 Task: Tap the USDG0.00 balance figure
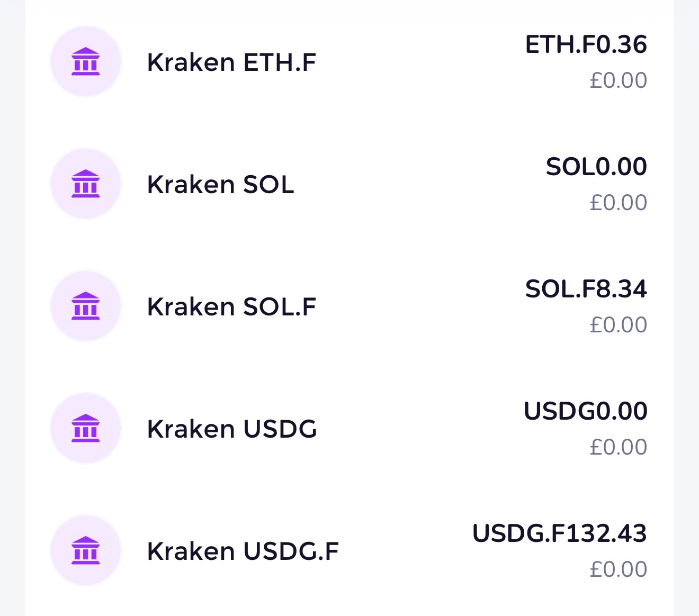tap(585, 411)
